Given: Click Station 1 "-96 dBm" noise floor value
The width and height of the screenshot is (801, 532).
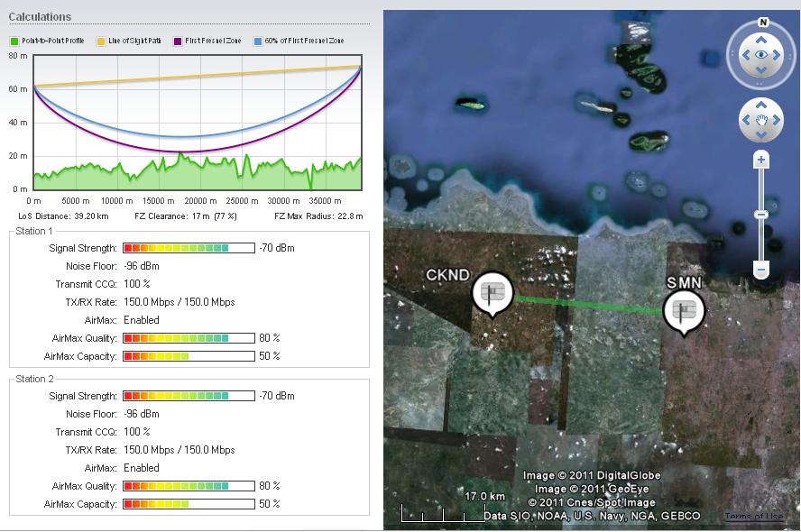Looking at the screenshot, I should pos(142,266).
